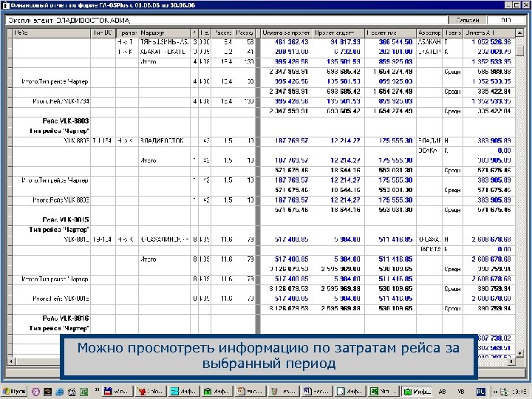This screenshot has height=399, width=532.
Task: Click the 'Оплата за пролет' column header
Action: click(286, 33)
